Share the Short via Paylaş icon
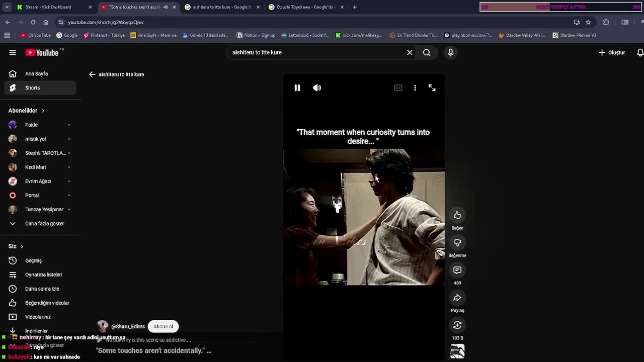644x362 pixels. point(457,298)
